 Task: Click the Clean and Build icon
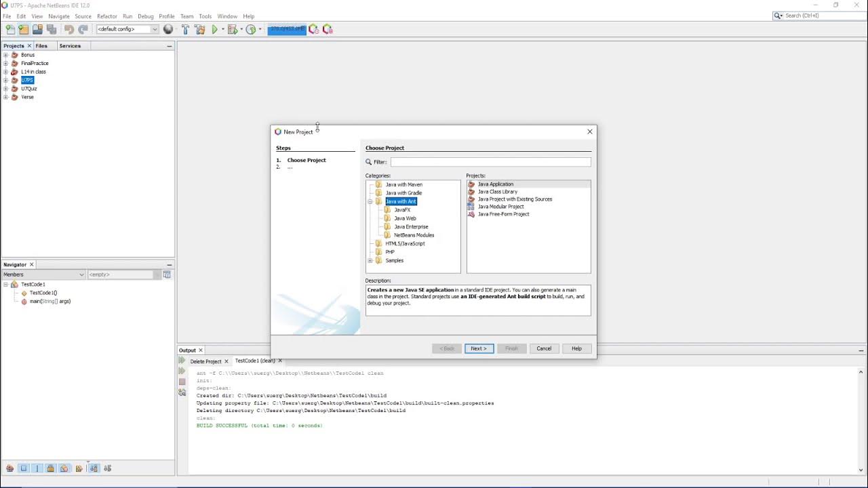(x=199, y=29)
